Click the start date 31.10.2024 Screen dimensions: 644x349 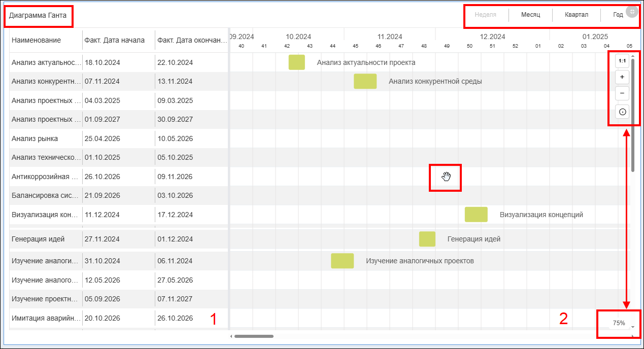pos(103,261)
